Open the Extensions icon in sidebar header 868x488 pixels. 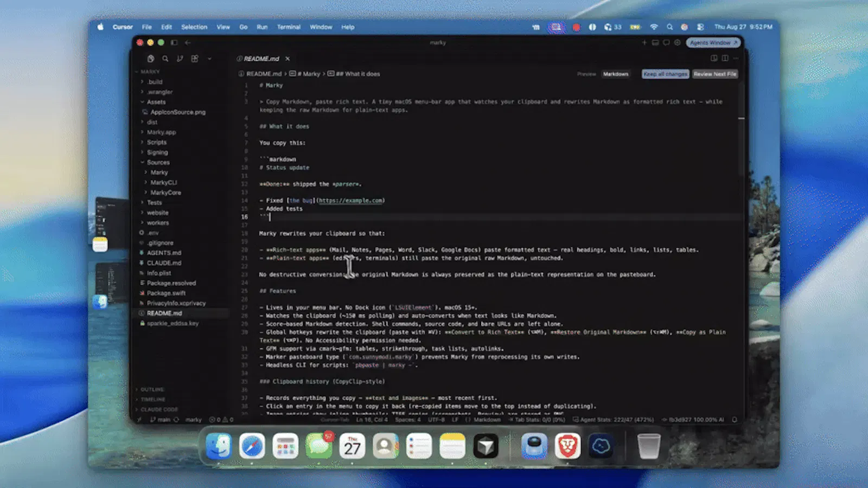(194, 59)
